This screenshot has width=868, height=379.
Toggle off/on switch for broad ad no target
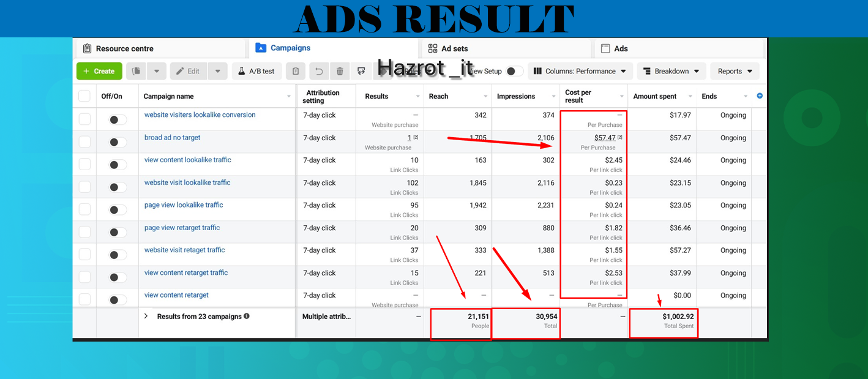[x=118, y=142]
